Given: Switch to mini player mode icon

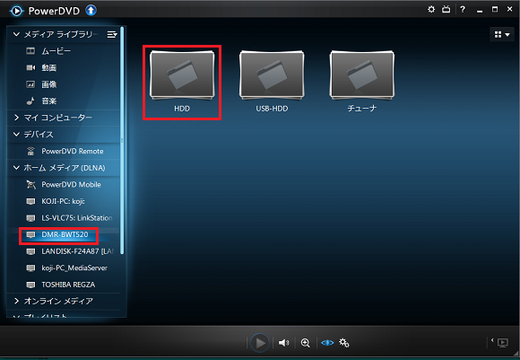Looking at the screenshot, I should click(x=502, y=342).
